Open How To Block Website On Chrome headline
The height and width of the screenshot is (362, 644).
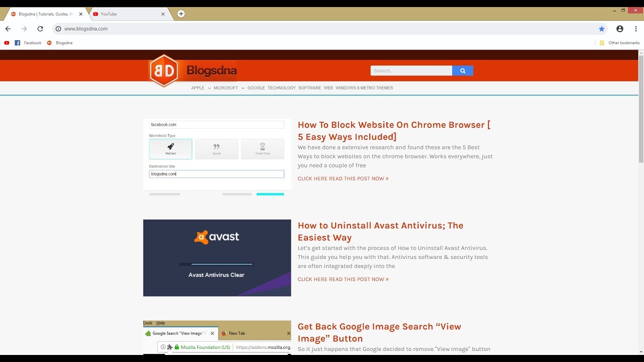click(x=394, y=131)
